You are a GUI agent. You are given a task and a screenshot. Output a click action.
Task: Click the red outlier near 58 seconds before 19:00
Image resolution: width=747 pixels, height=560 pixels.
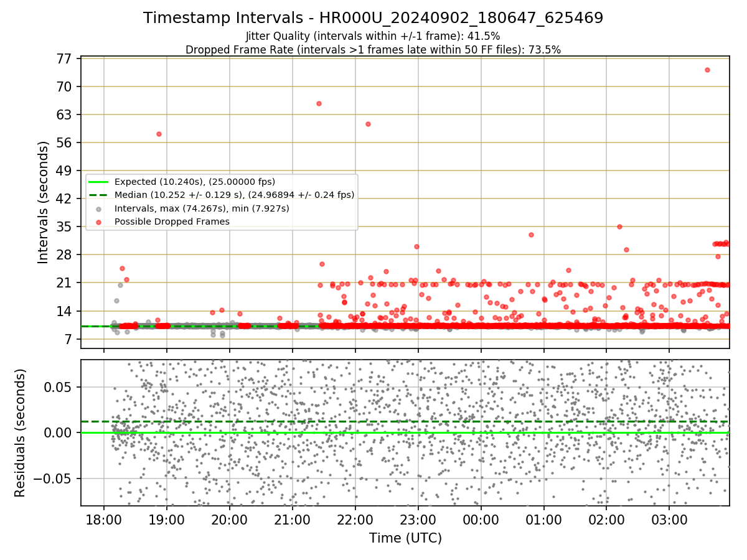(x=159, y=134)
